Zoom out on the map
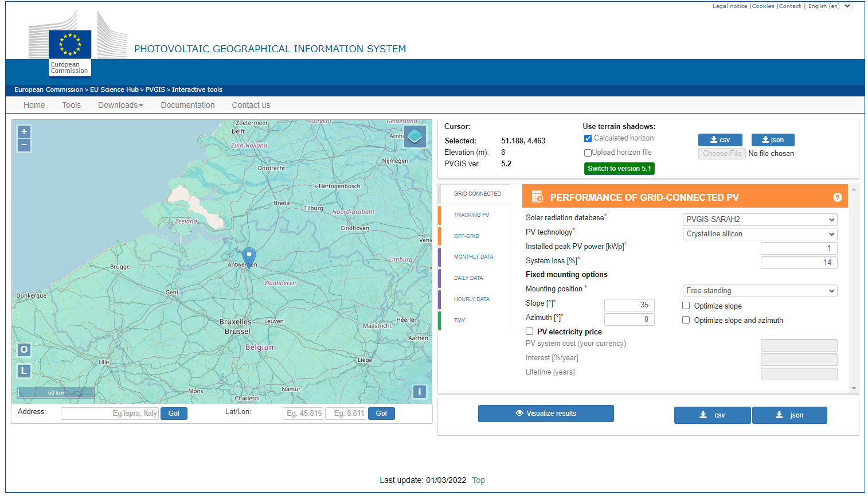The image size is (868, 499). click(24, 145)
